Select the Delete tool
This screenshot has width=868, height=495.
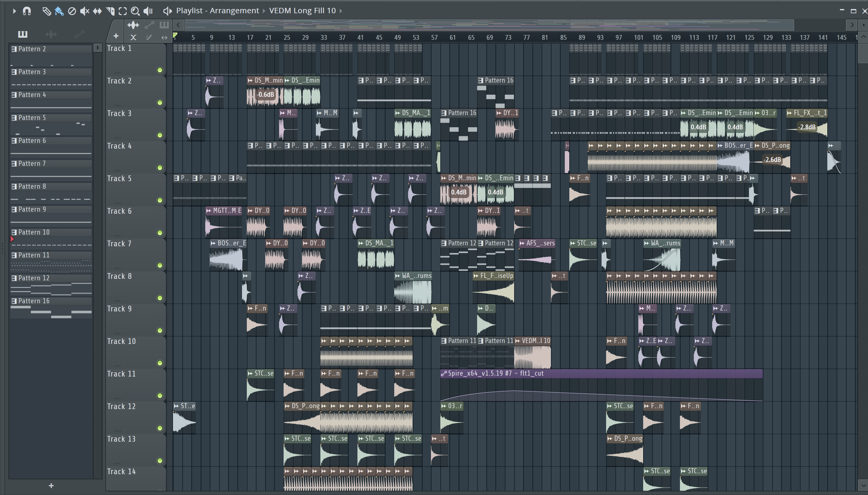pyautogui.click(x=72, y=11)
